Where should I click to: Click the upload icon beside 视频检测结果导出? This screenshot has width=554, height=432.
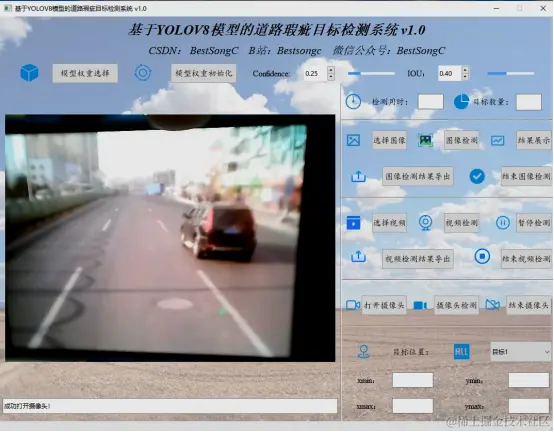(x=358, y=256)
